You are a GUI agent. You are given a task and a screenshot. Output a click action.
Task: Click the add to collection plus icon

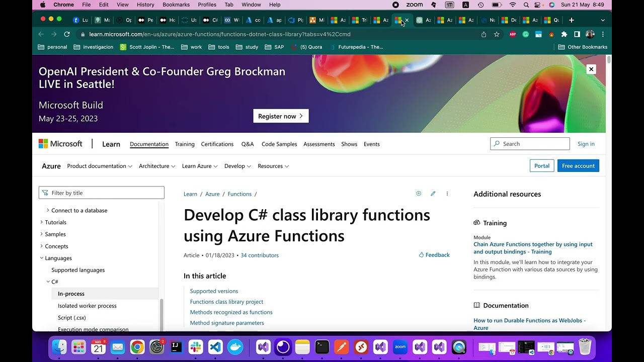point(419,194)
